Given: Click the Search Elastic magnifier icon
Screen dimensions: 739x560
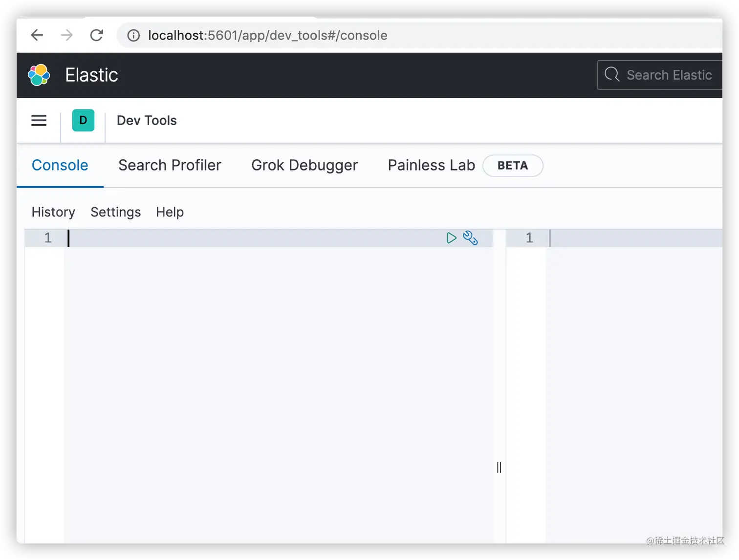Looking at the screenshot, I should (x=612, y=75).
